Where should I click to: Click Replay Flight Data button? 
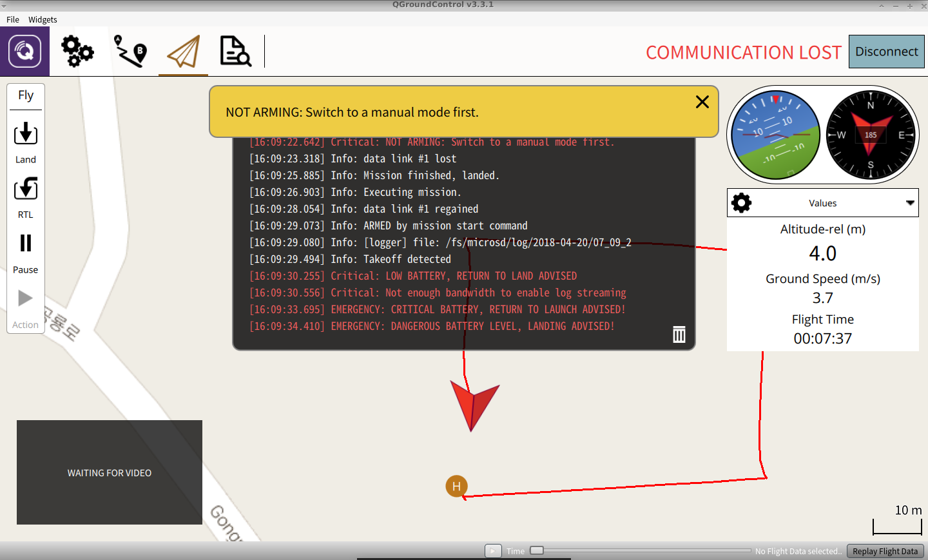(885, 551)
